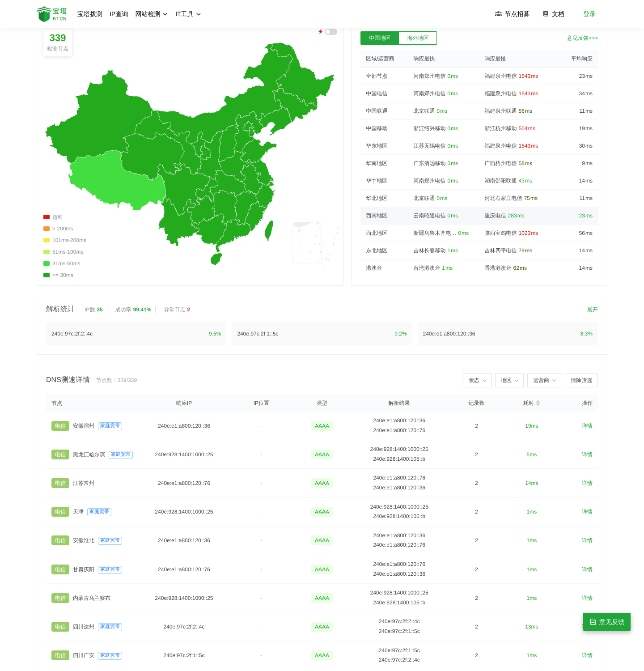This screenshot has width=644, height=671.
Task: Open the 状态 filter dropdown
Action: coord(477,380)
